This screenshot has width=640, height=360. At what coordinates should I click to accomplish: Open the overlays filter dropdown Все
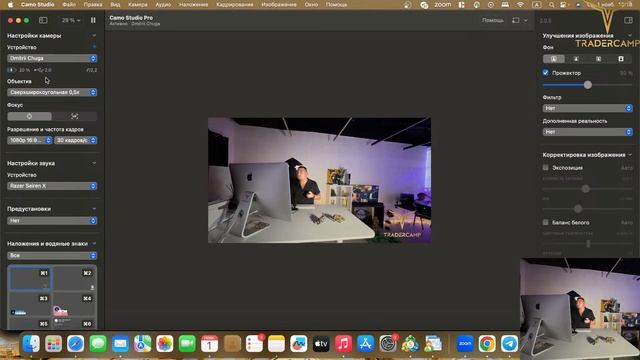coord(52,256)
